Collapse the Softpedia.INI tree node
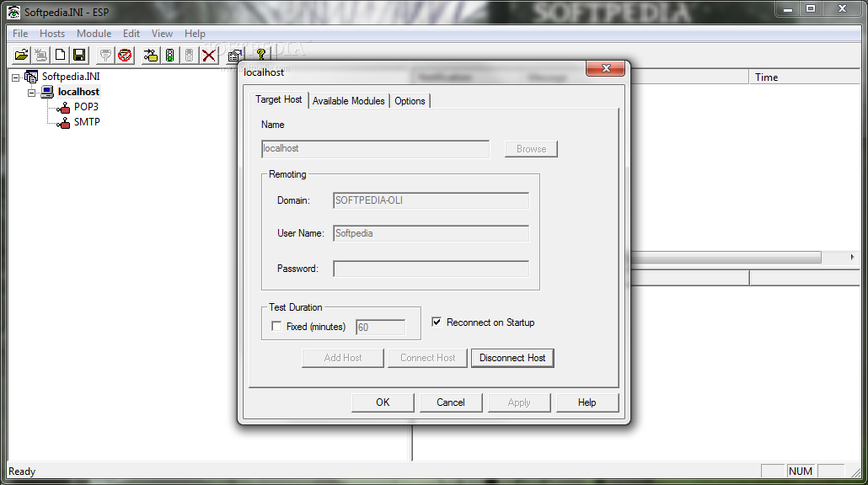The image size is (868, 485). [15, 77]
